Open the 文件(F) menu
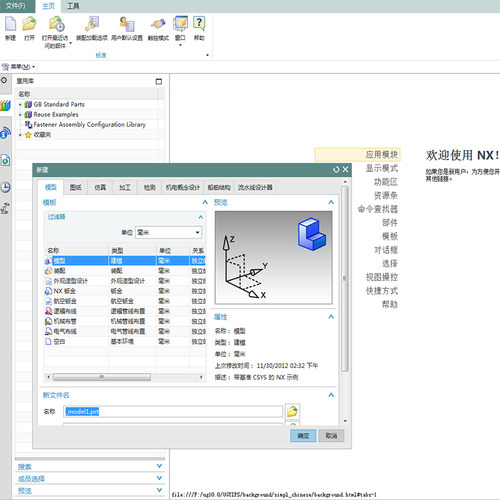Image resolution: width=500 pixels, height=500 pixels. [16, 6]
